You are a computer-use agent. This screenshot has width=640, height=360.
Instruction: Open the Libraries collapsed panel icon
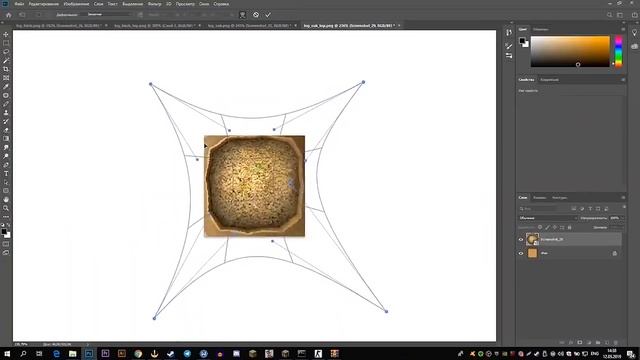click(634, 46)
